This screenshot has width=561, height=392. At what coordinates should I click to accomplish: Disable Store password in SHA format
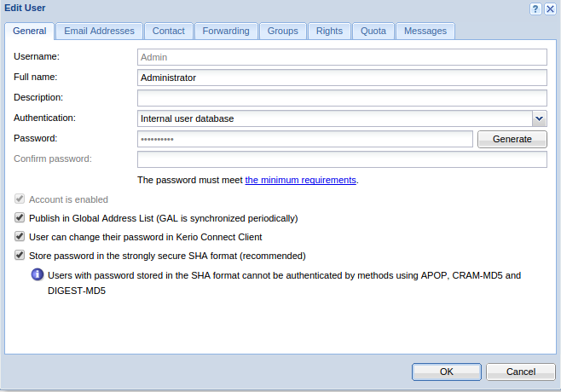[20, 256]
